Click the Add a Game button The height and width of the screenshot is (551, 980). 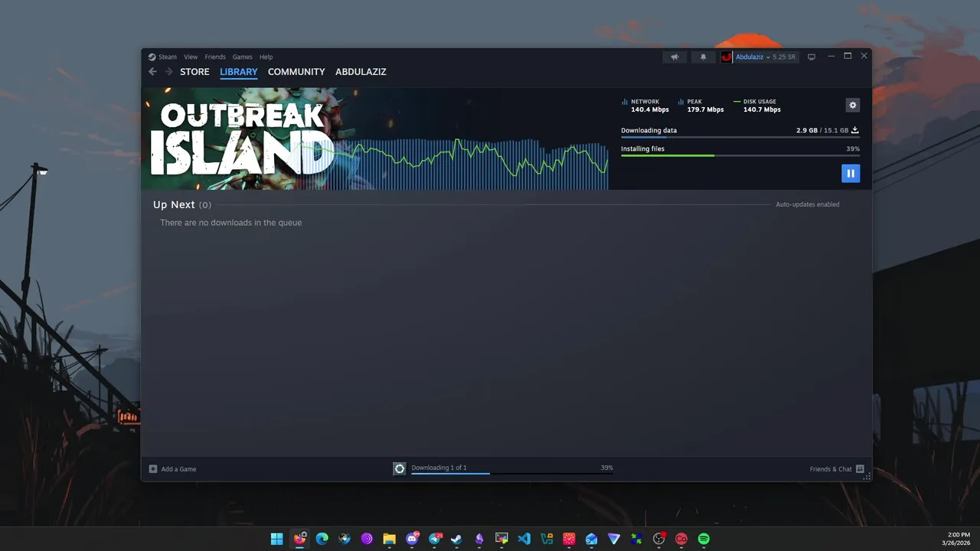coord(173,469)
